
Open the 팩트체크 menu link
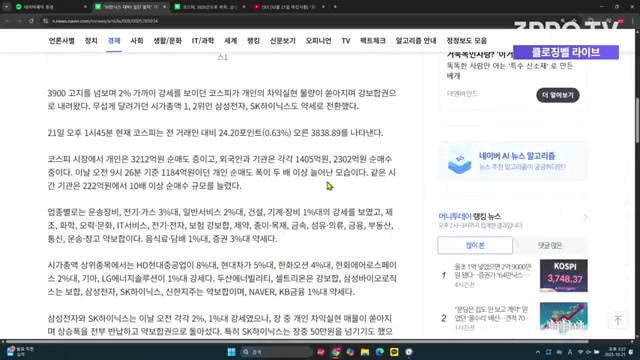click(373, 40)
